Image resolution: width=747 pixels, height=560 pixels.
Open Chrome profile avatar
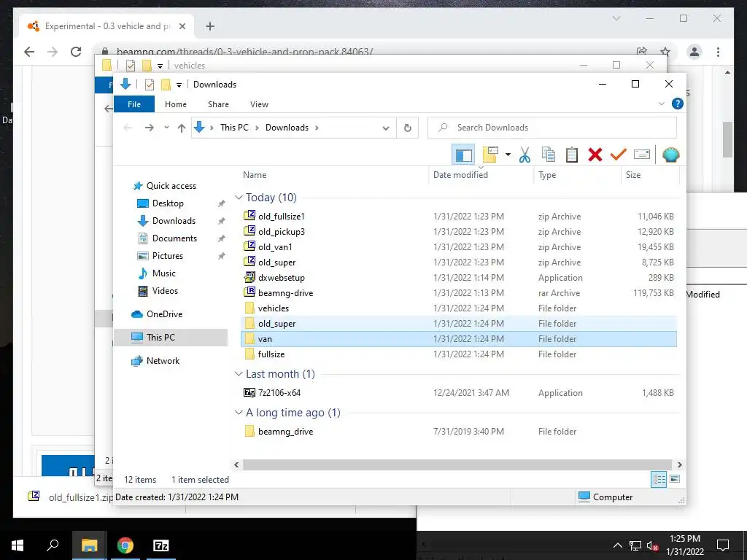694,52
